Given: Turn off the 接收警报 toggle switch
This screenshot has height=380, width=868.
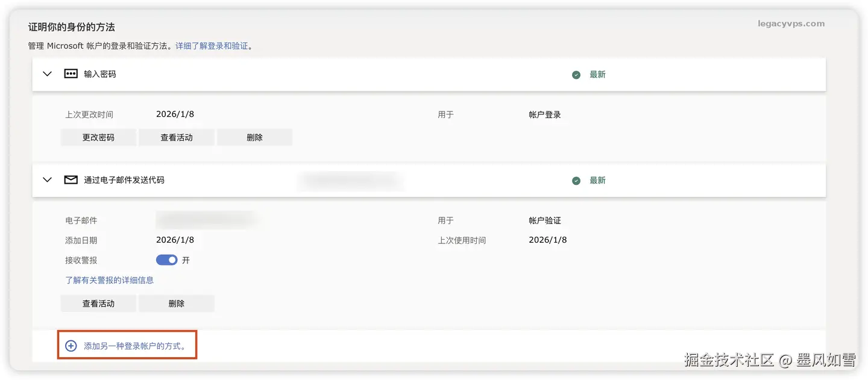Looking at the screenshot, I should tap(166, 260).
